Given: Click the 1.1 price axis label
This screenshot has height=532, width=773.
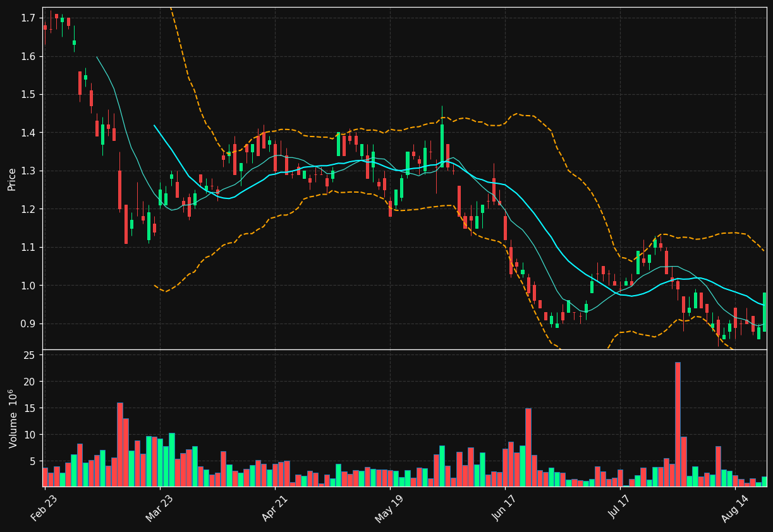Looking at the screenshot, I should [28, 248].
